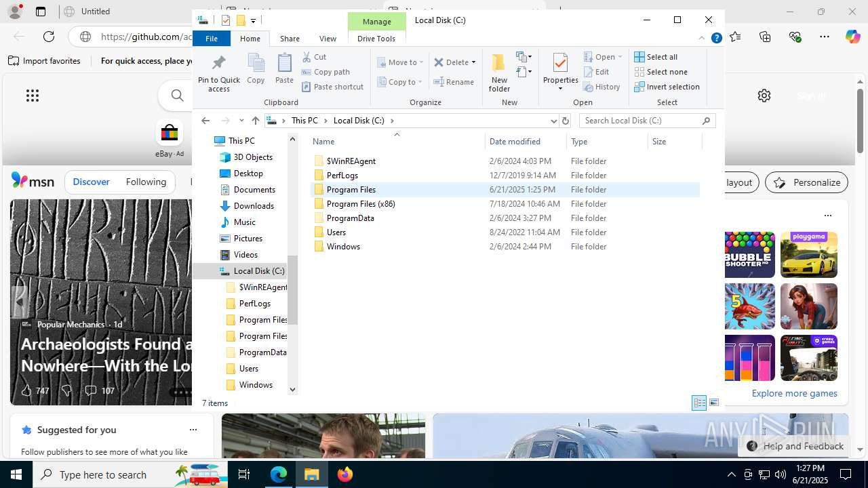Open Edge page settings gear
This screenshot has height=488, width=868.
[x=764, y=96]
